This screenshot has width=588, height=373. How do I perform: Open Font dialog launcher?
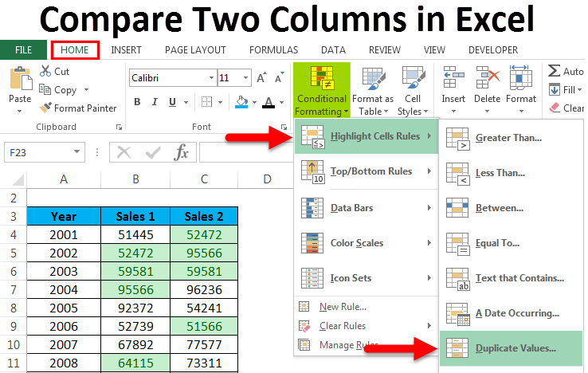(x=284, y=128)
